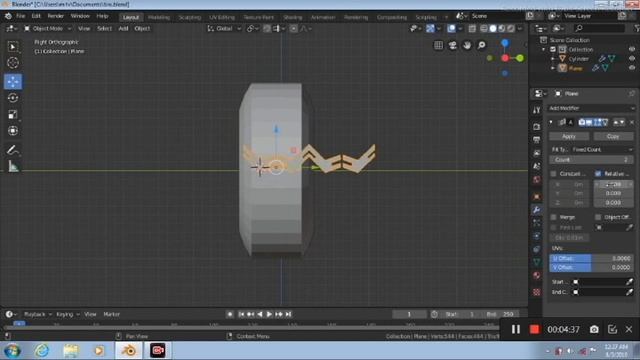Stop the screen recording red button
640x360 pixels.
point(534,329)
